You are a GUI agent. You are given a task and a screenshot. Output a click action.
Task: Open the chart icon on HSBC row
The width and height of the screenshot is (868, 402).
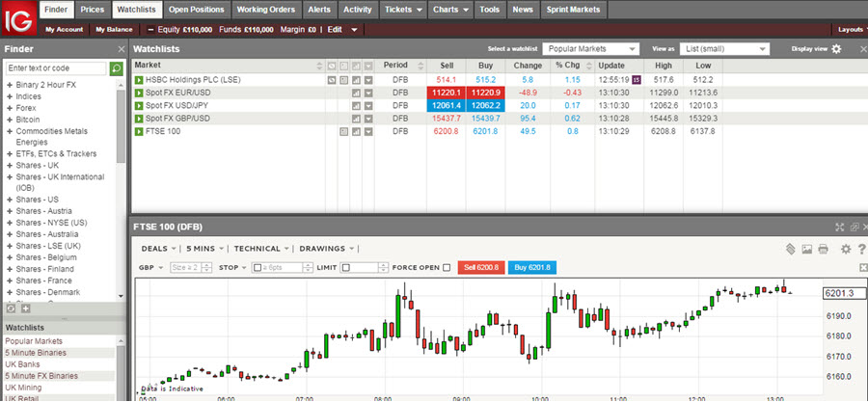click(x=356, y=80)
